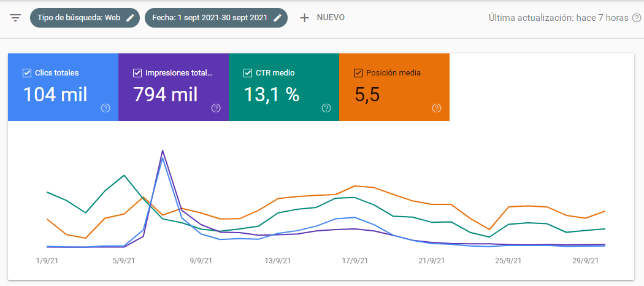The width and height of the screenshot is (644, 286).
Task: Click the plus icon beside NUEVO
Action: 304,18
